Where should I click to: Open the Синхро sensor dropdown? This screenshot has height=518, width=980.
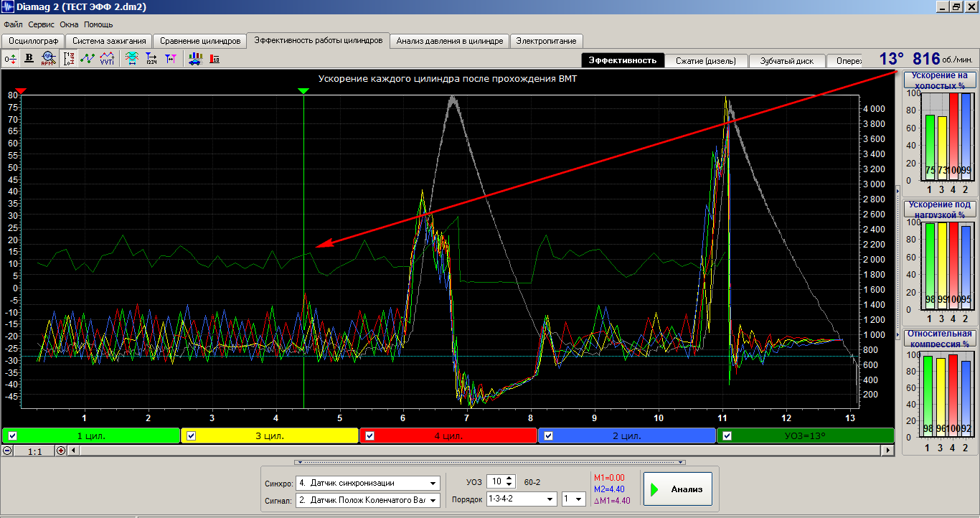pyautogui.click(x=433, y=483)
